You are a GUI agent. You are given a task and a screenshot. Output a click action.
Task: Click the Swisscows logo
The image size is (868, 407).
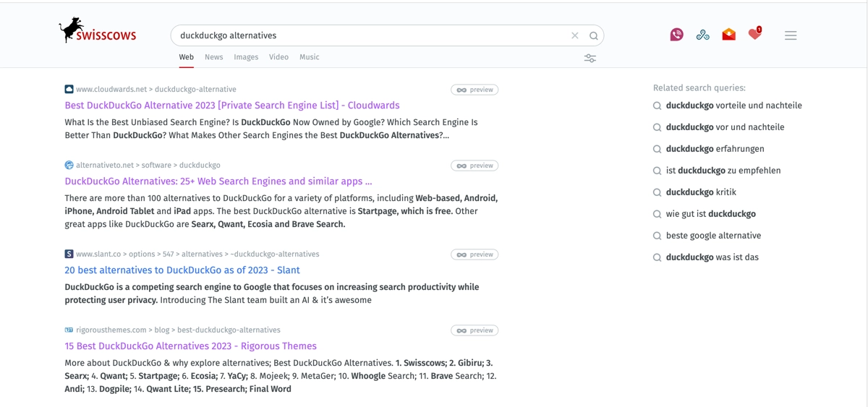97,31
